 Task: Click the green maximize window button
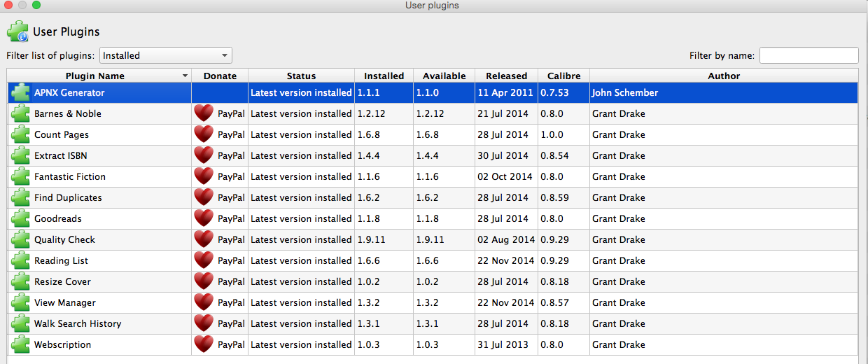[36, 5]
